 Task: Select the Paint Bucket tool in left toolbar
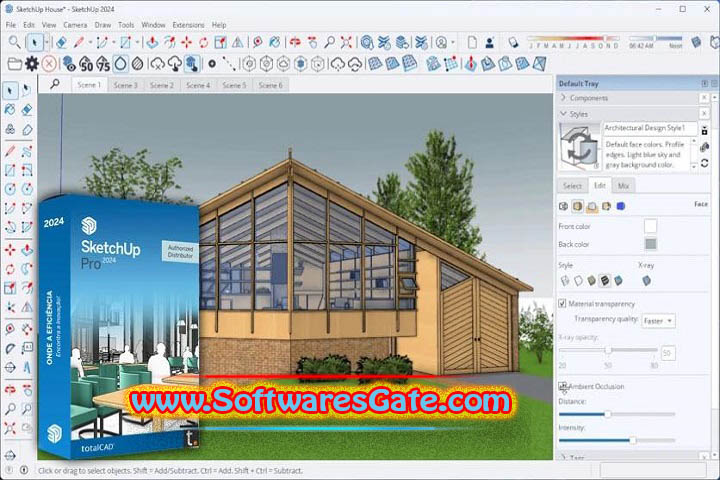click(x=10, y=110)
